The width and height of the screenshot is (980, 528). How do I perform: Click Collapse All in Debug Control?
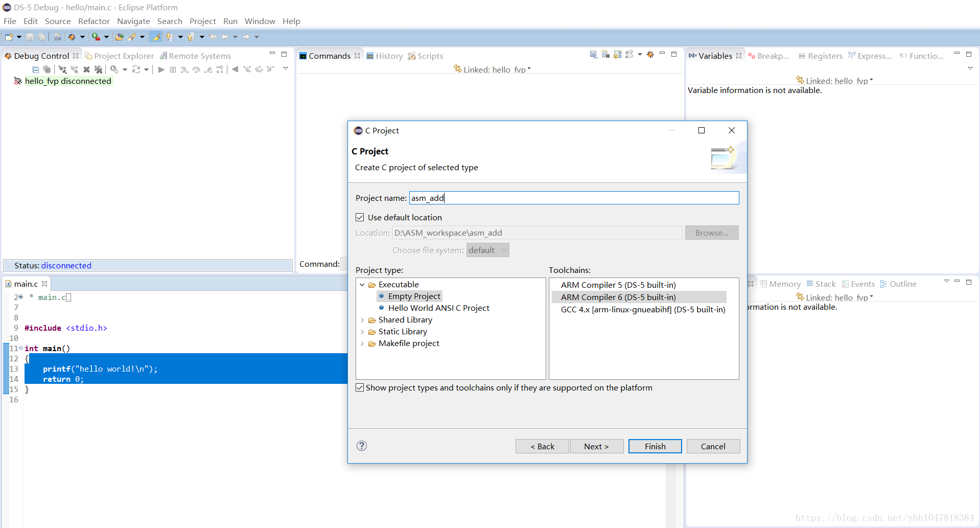pyautogui.click(x=35, y=70)
